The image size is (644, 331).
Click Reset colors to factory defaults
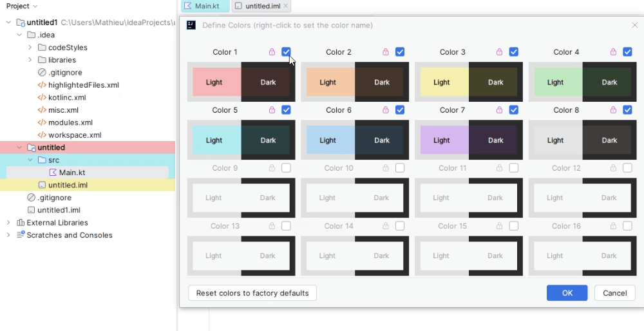[252, 293]
